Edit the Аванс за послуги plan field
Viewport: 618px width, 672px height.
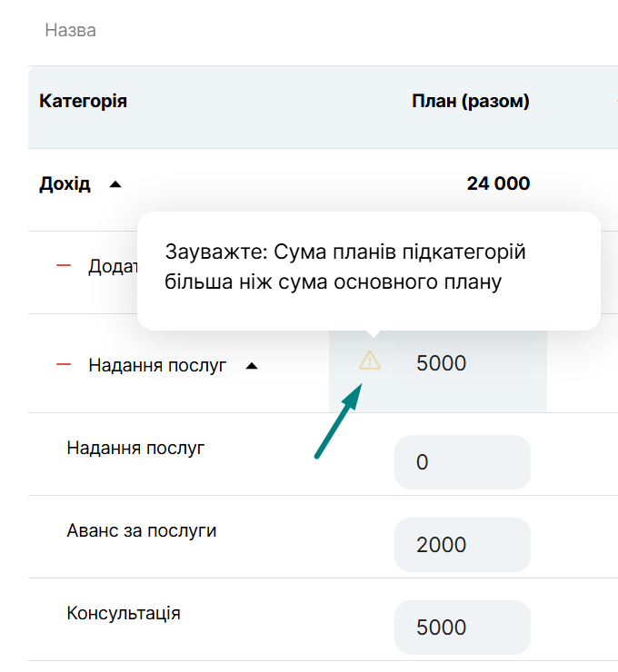(x=462, y=545)
